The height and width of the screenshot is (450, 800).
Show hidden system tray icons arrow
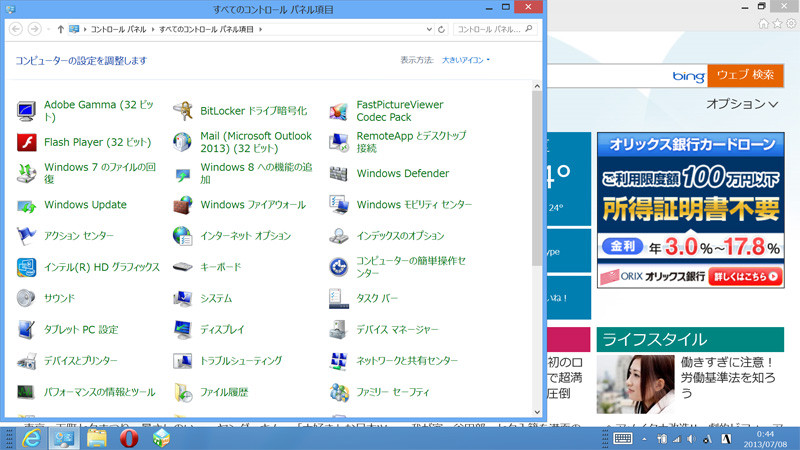point(644,439)
